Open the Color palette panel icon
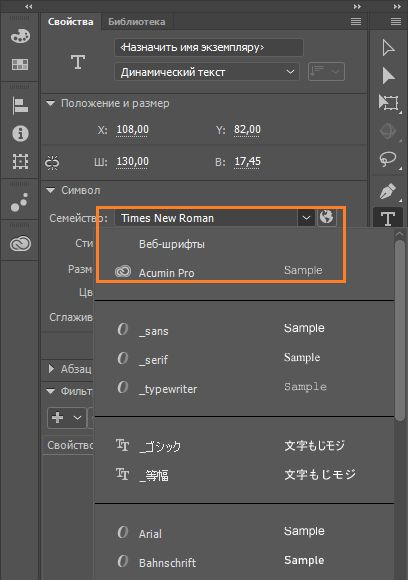 [20, 36]
